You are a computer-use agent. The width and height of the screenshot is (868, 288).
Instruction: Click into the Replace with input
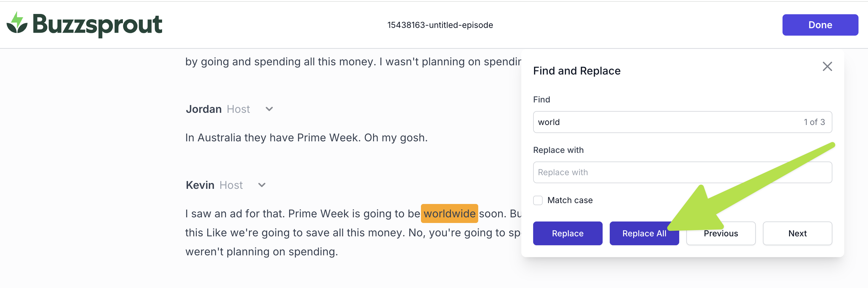(x=682, y=173)
